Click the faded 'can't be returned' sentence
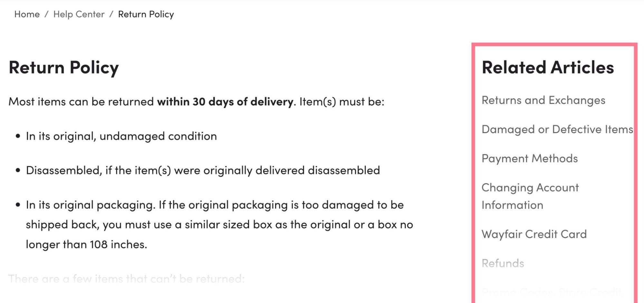 click(127, 279)
